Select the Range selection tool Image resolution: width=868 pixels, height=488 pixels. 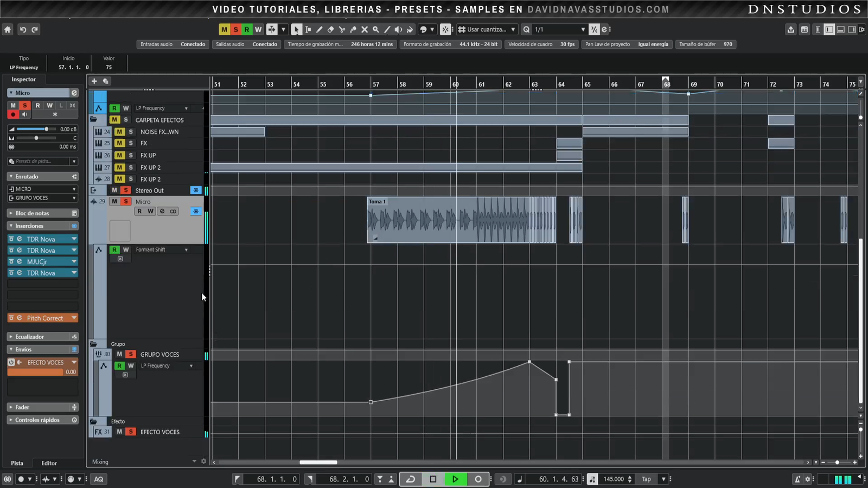308,30
